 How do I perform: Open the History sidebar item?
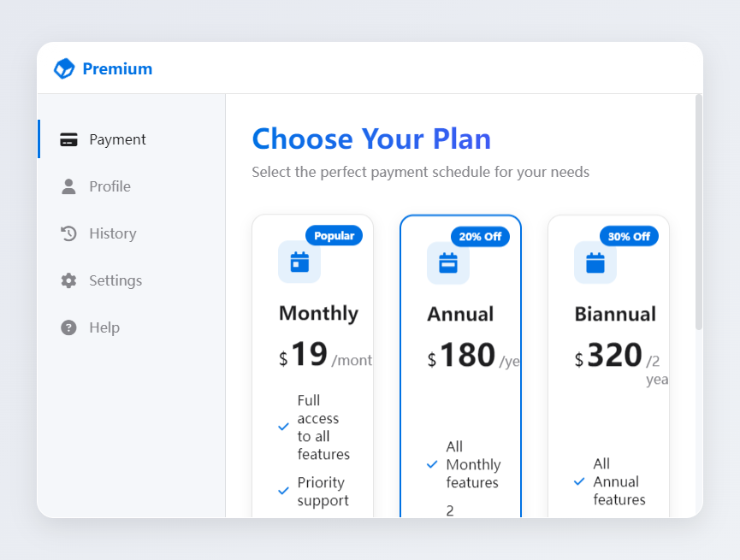112,233
